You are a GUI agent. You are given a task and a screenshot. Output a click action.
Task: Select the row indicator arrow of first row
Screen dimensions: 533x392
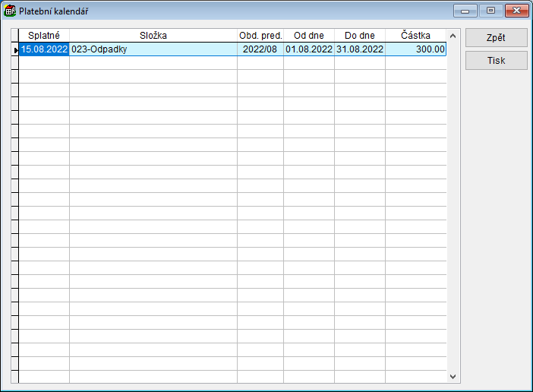click(x=15, y=49)
